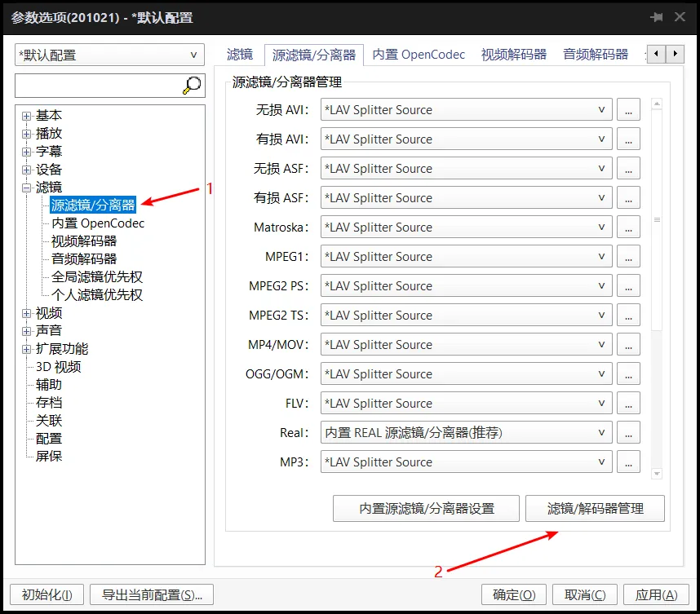
Task: Click the "..." button beside Matroska
Action: 627,227
